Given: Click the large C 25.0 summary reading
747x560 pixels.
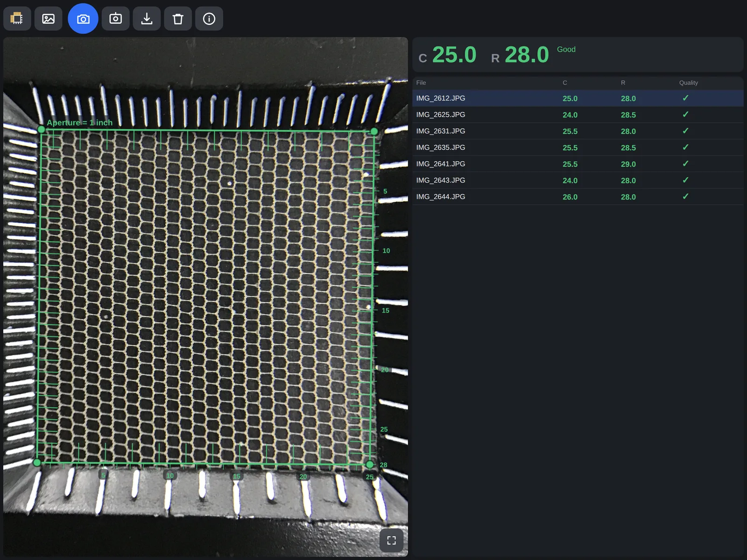Looking at the screenshot, I should click(x=454, y=55).
